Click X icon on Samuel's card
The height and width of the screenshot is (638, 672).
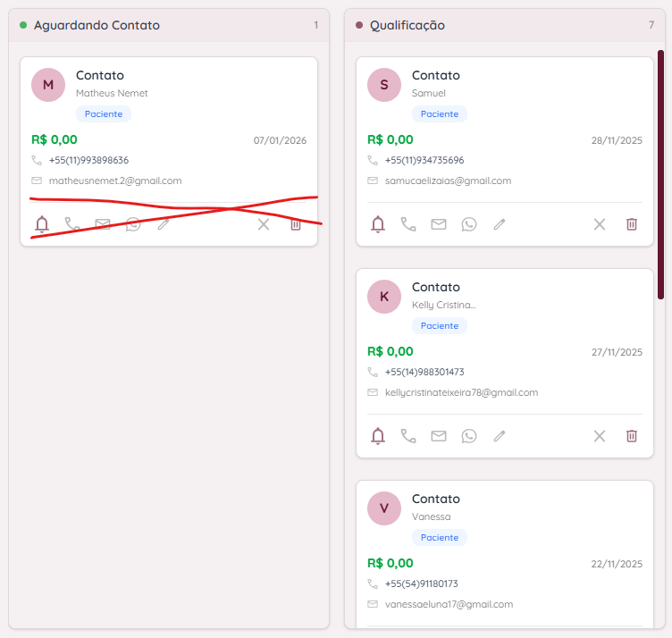point(600,224)
